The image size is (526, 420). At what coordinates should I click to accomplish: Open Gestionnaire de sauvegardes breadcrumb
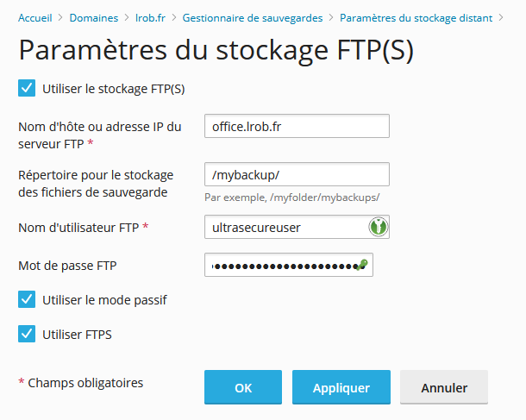coord(253,18)
